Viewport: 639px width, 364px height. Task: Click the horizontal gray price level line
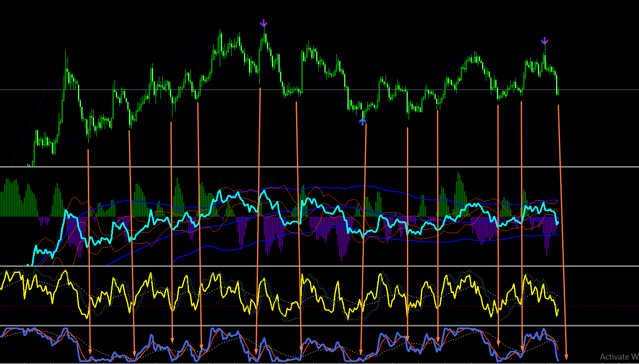click(319, 89)
